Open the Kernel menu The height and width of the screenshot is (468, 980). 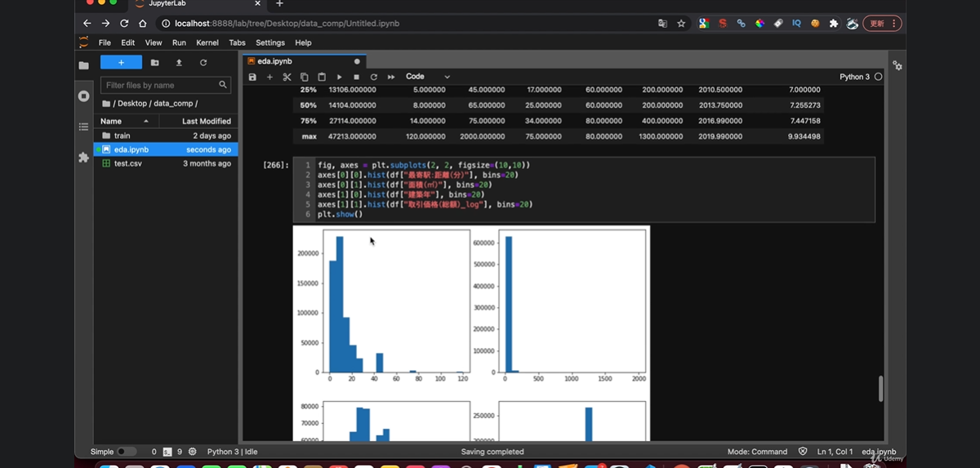click(207, 42)
